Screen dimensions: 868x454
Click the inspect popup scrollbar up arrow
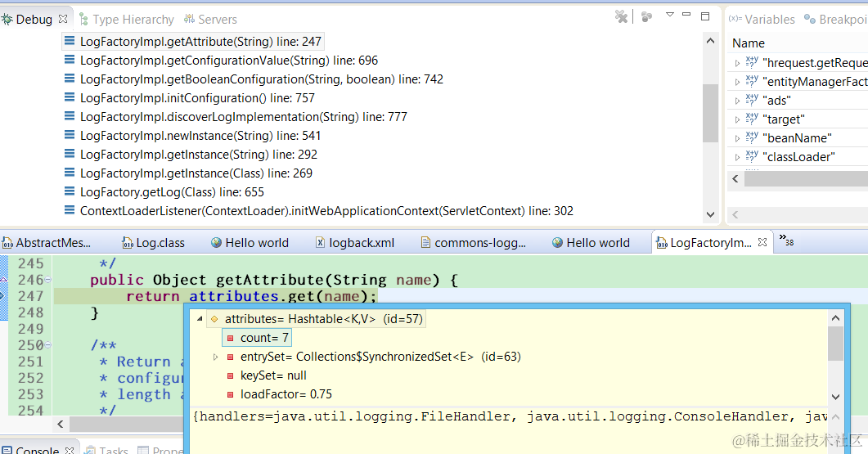click(836, 317)
